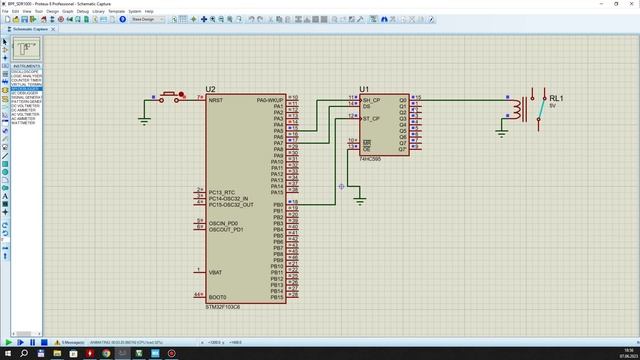Choose the 2D line drawing tool
This screenshot has height=360, width=640.
pos(5,156)
